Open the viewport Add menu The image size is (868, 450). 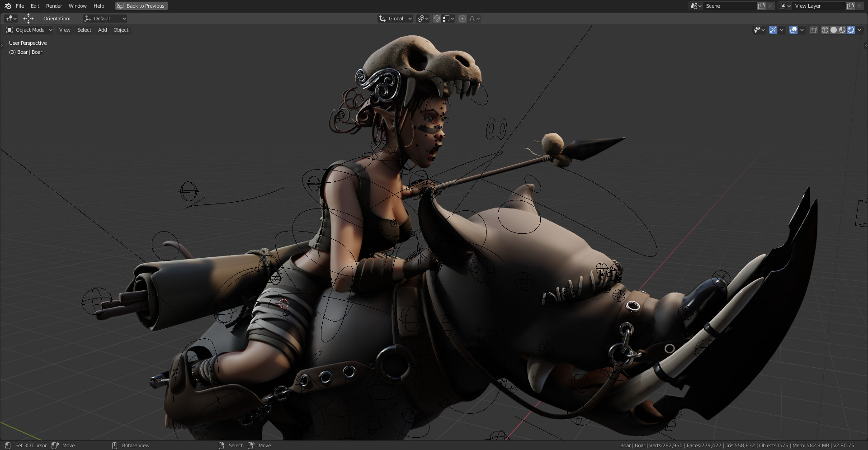click(103, 30)
